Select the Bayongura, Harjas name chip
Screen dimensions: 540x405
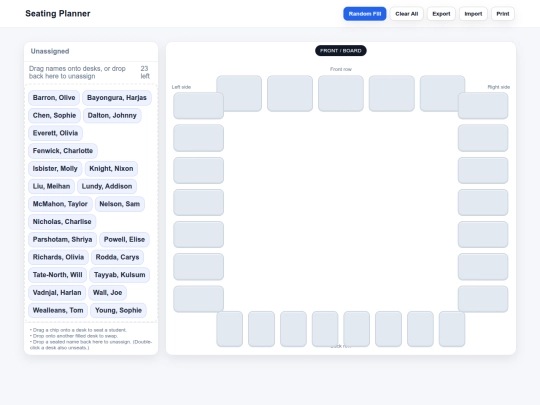pos(117,98)
